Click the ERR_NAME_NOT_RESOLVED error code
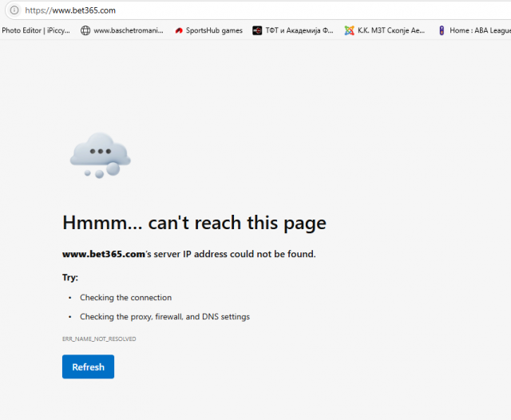Screen dimensions: 511x420 [x=99, y=339]
